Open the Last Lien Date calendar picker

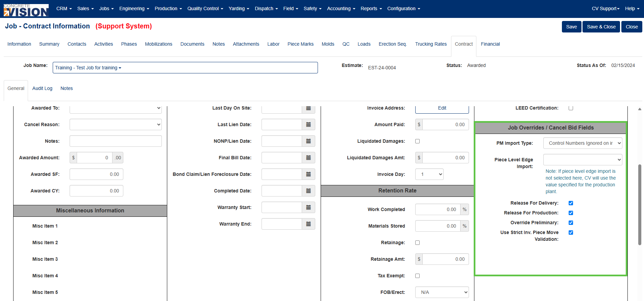308,124
